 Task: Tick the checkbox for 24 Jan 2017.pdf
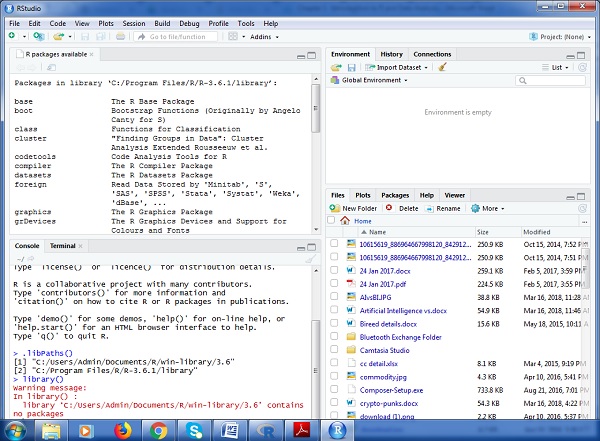pyautogui.click(x=334, y=283)
